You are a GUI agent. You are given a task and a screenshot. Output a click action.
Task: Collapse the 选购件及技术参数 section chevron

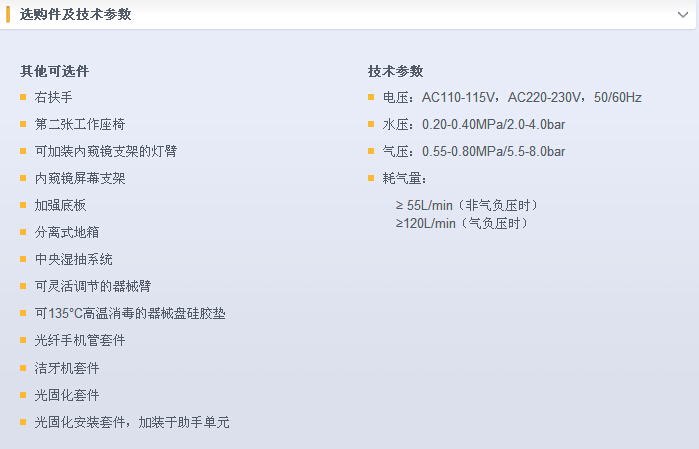click(x=683, y=15)
